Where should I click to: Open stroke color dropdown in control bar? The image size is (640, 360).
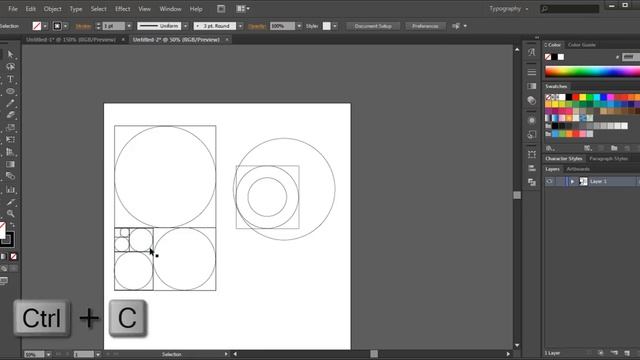click(66, 26)
